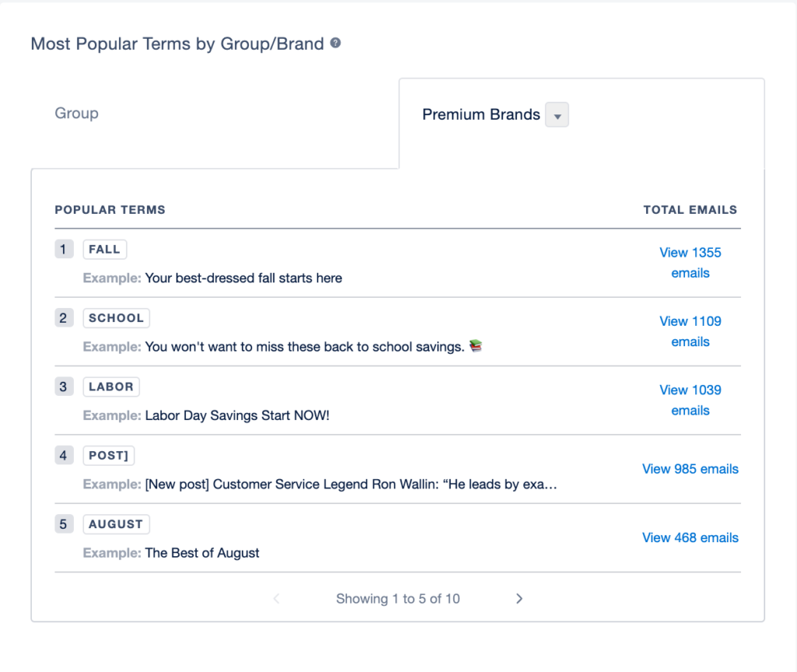
Task: Click the LABOR term tag
Action: [111, 387]
